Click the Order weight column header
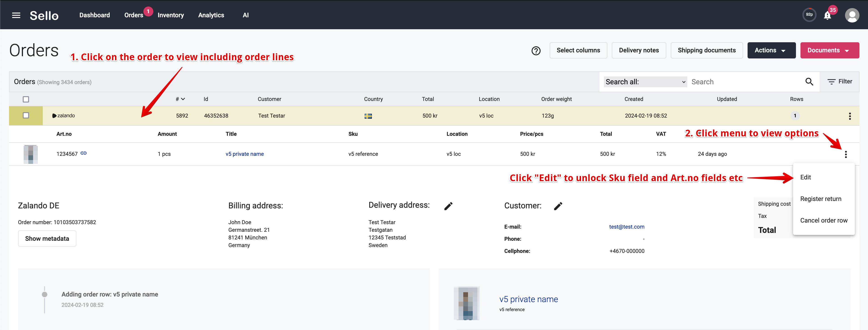Viewport: 868px width, 330px height. pos(556,99)
